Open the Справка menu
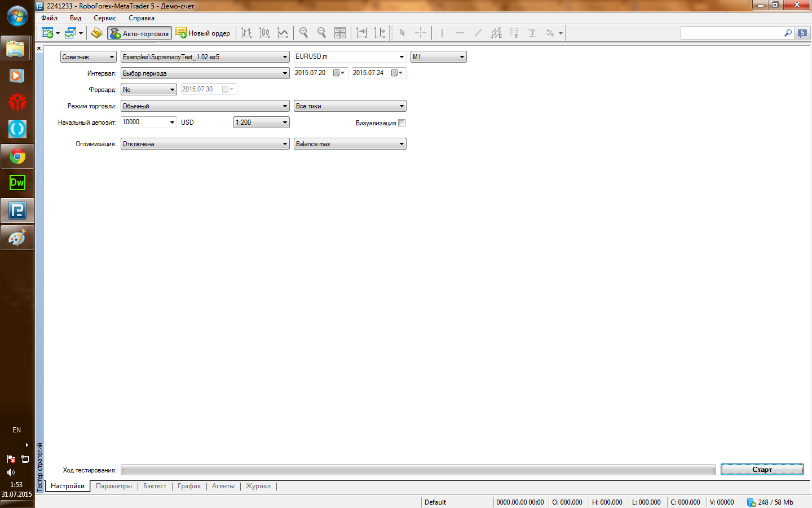Viewport: 812px width, 508px height. click(x=142, y=18)
